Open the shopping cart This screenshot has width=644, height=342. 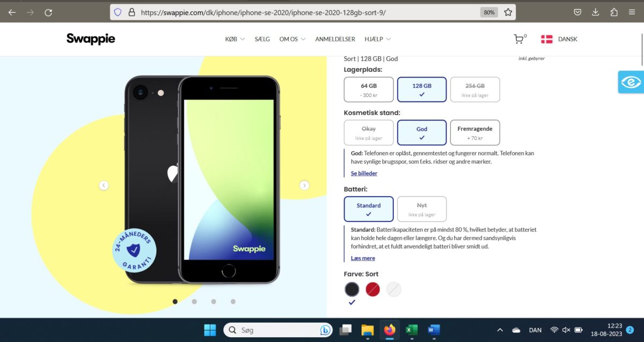click(x=519, y=39)
